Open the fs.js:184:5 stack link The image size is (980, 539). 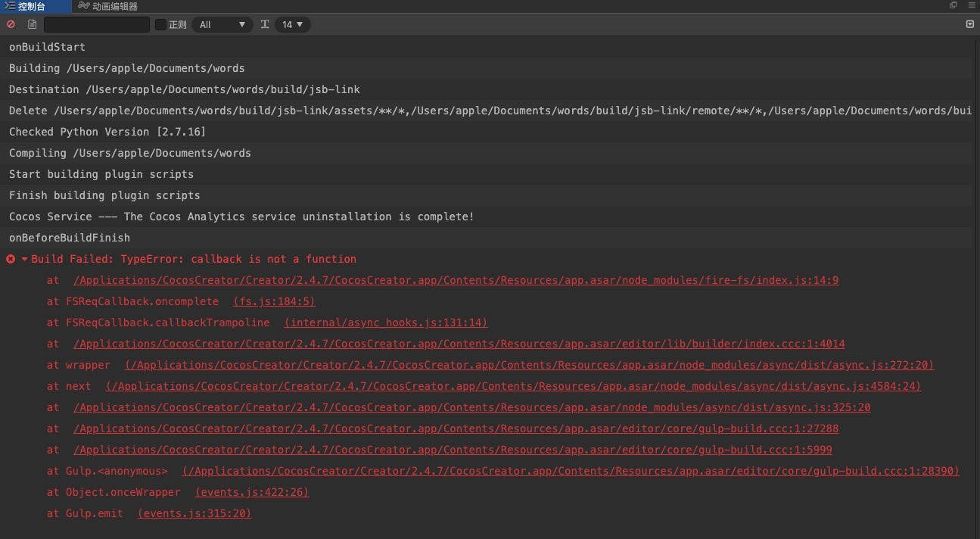coord(274,301)
